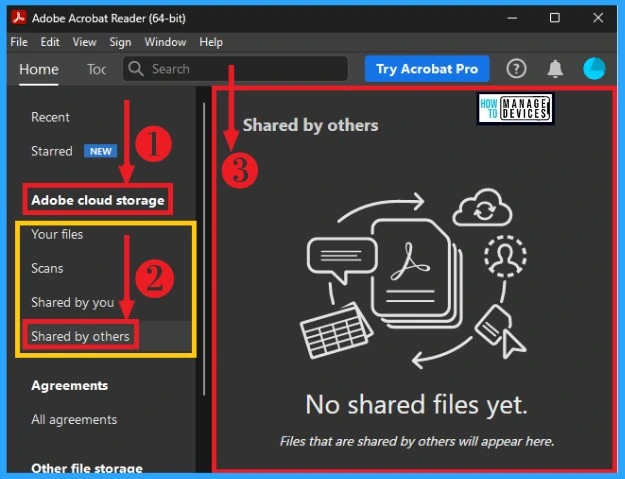The image size is (625, 479).
Task: Click Try Acrobat Pro button
Action: click(x=427, y=69)
